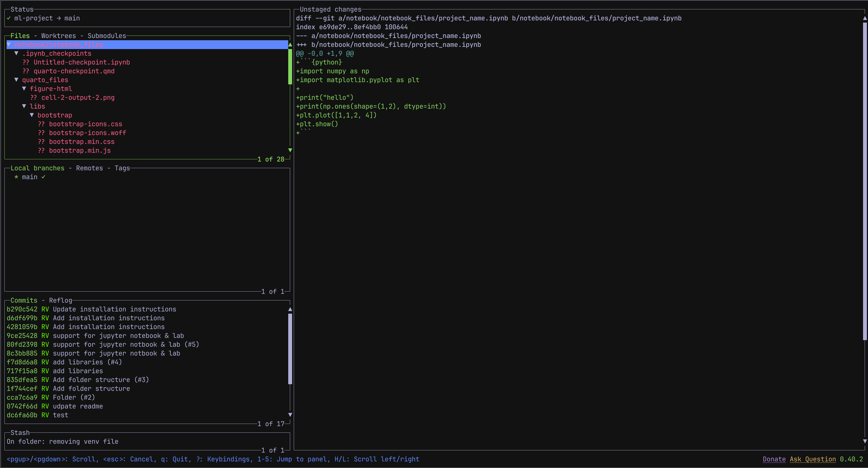Select commit b290c542 Update installation instructions

[91, 309]
